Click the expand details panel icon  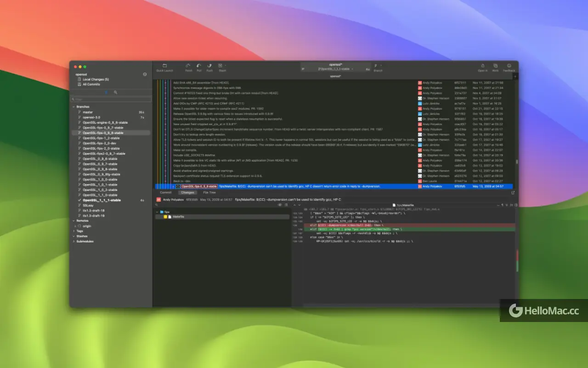(x=513, y=193)
